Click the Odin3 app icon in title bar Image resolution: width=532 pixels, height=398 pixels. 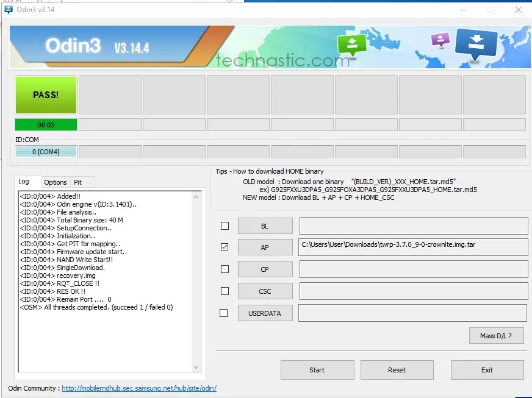(x=9, y=10)
